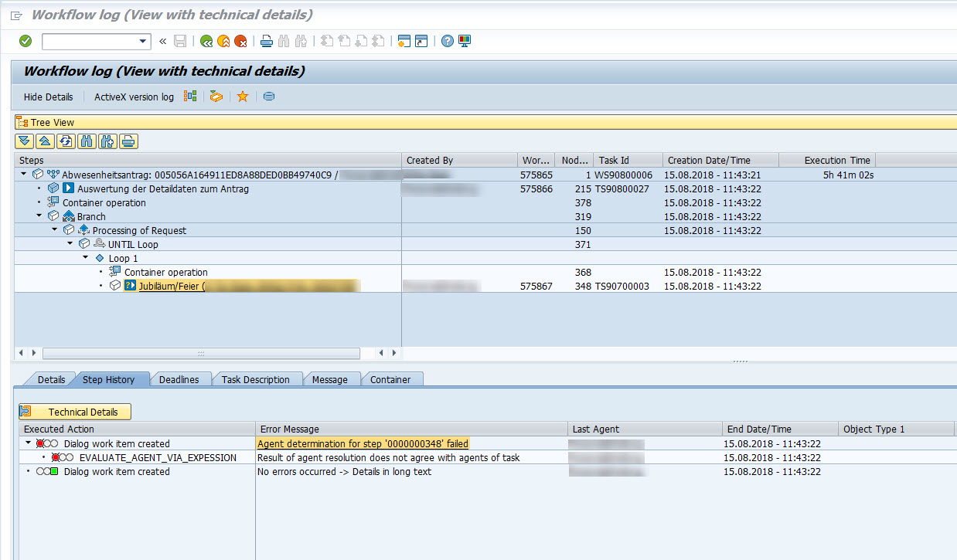The width and height of the screenshot is (957, 560).
Task: Switch to the Task Description tab
Action: tap(255, 379)
